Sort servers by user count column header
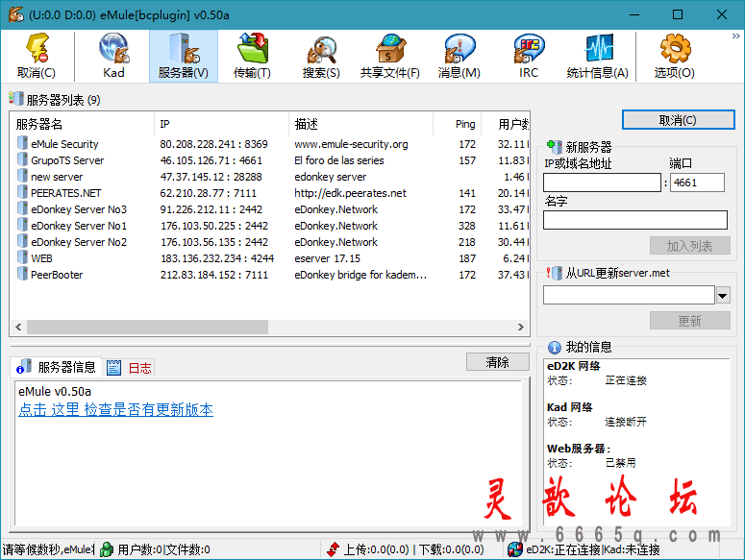 coord(506,124)
